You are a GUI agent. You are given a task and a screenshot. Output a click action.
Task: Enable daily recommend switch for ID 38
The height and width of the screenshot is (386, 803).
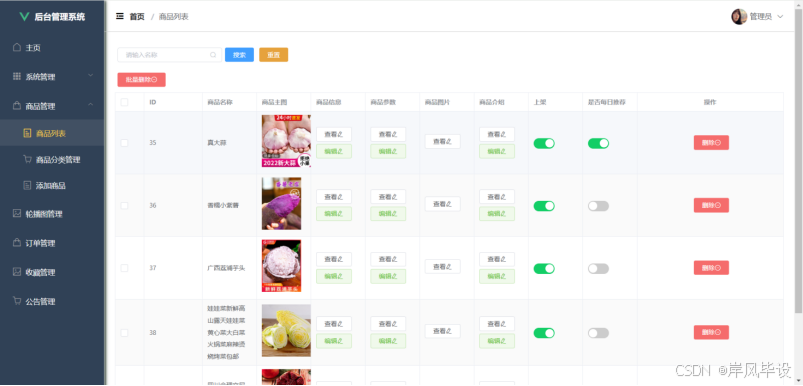pyautogui.click(x=598, y=333)
